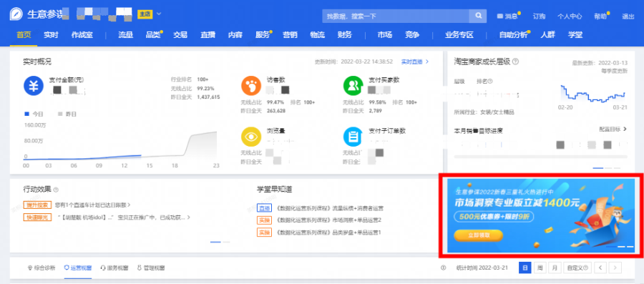
Task: Switch to the 综合诊断 view
Action: point(42,268)
